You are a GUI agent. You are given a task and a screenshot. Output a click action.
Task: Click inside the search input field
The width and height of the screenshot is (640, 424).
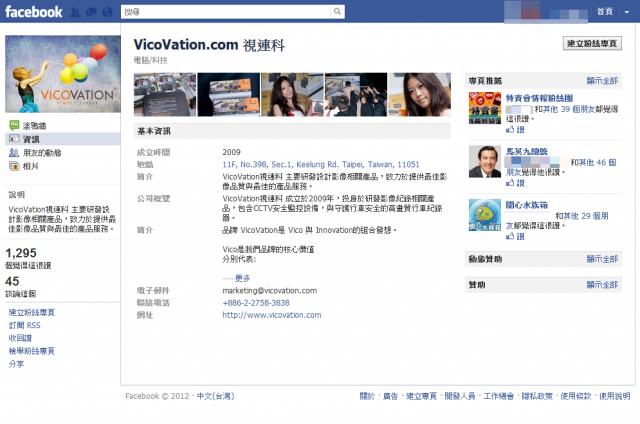(x=226, y=11)
